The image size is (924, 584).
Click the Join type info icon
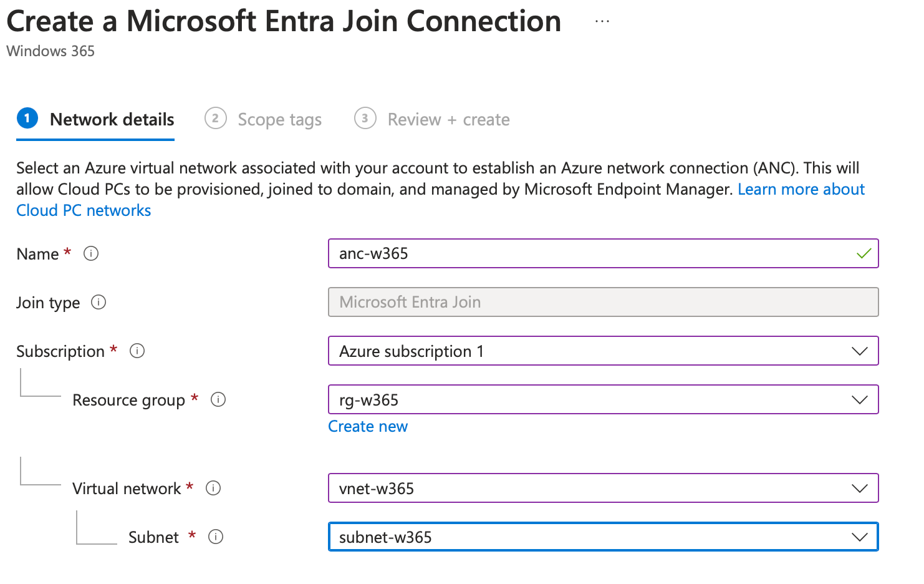[x=99, y=303]
